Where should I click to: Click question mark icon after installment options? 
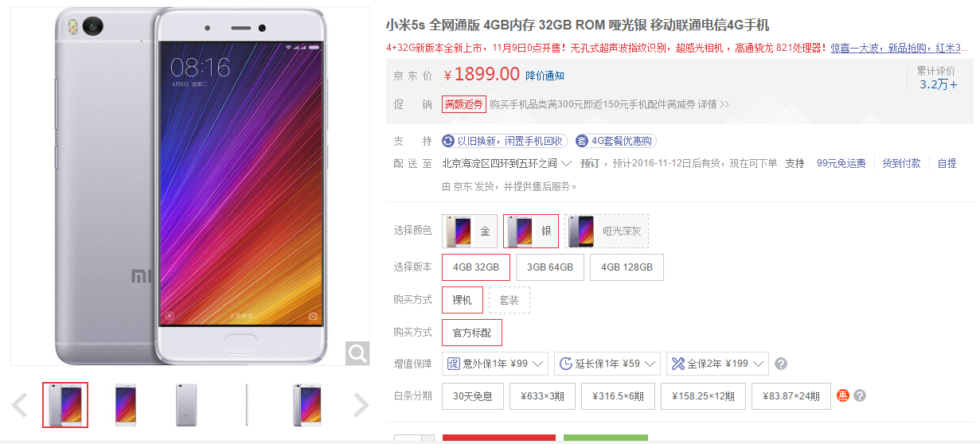(860, 395)
